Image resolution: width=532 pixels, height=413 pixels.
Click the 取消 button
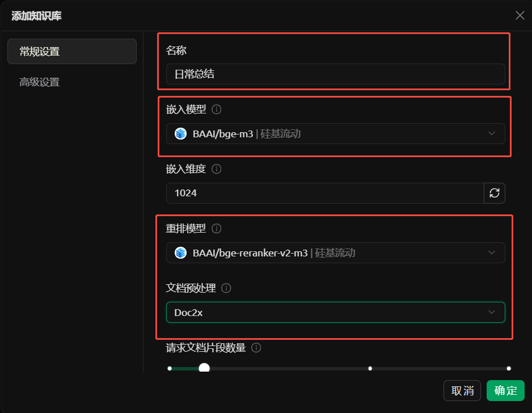tap(462, 391)
